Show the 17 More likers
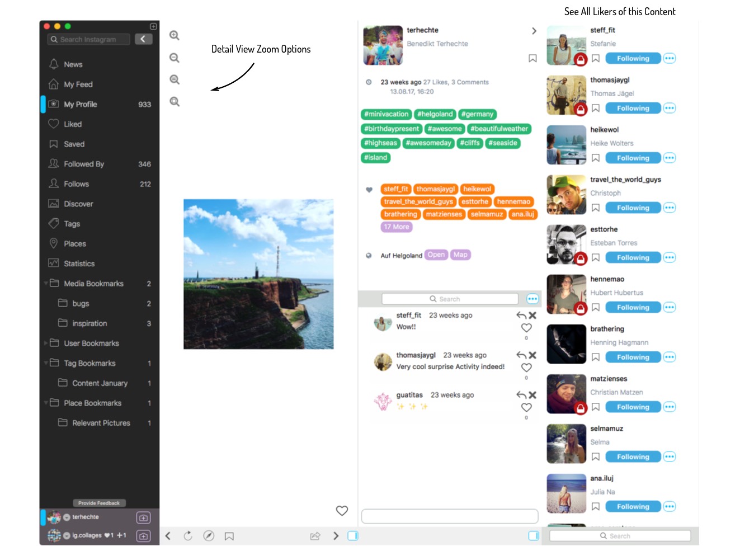Viewport: 740px width, 560px height. point(397,227)
